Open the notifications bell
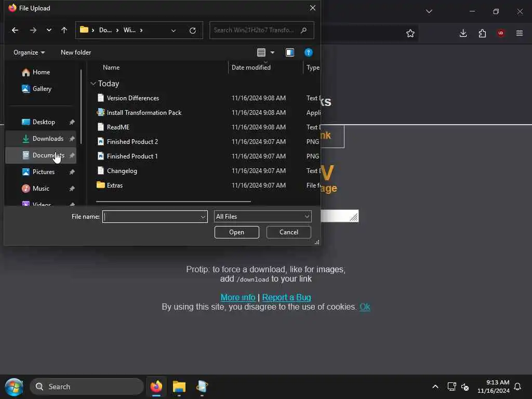 518,387
